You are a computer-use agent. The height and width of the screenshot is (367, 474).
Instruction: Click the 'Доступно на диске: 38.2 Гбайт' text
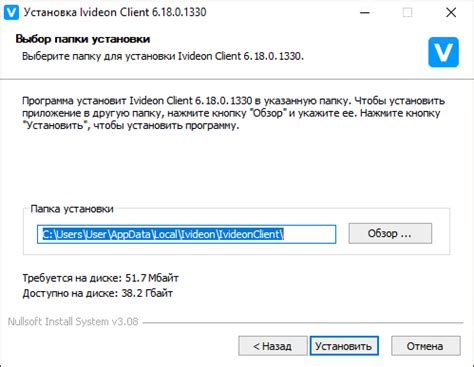tap(97, 293)
